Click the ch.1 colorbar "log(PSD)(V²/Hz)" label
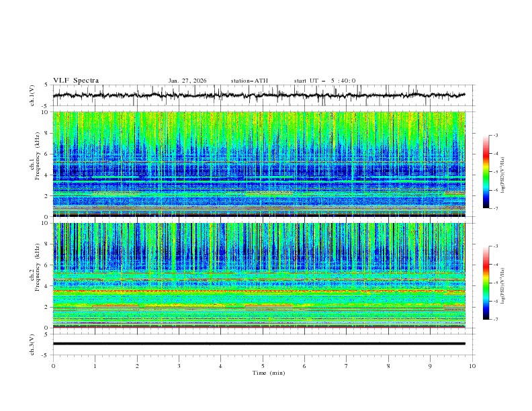The width and height of the screenshot is (532, 411). click(x=503, y=175)
